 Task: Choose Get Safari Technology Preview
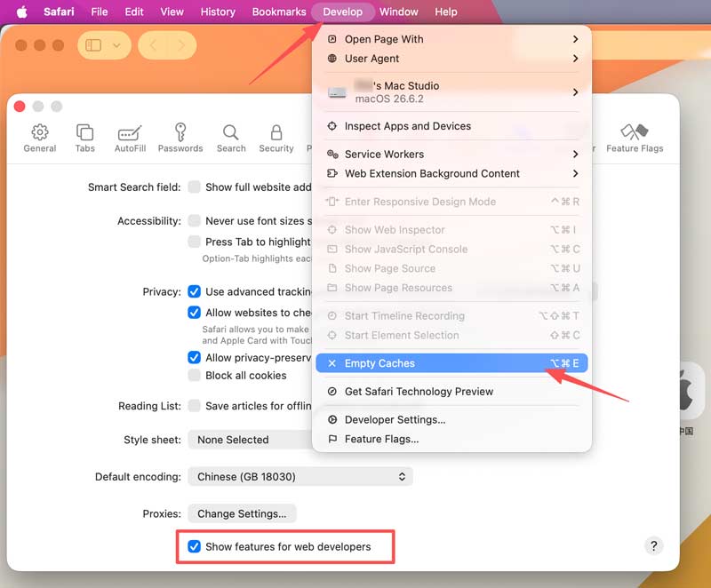click(x=451, y=392)
